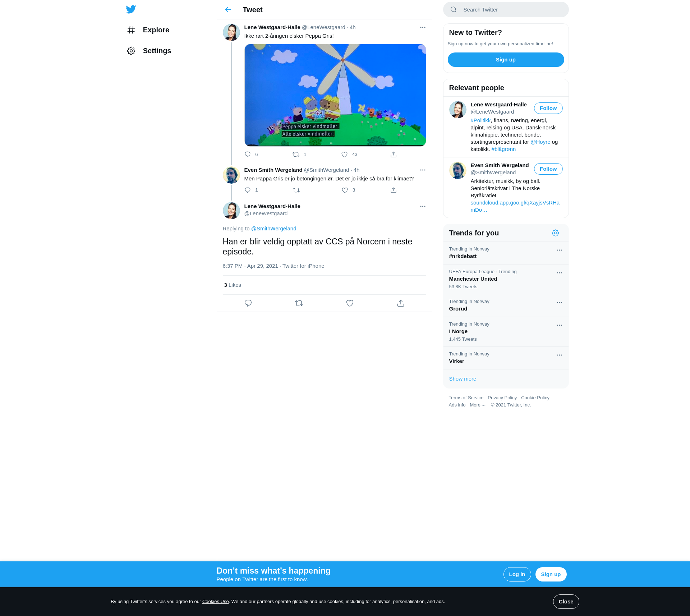This screenshot has width=690, height=616.
Task: Open the @Hoyre mention link
Action: [540, 142]
